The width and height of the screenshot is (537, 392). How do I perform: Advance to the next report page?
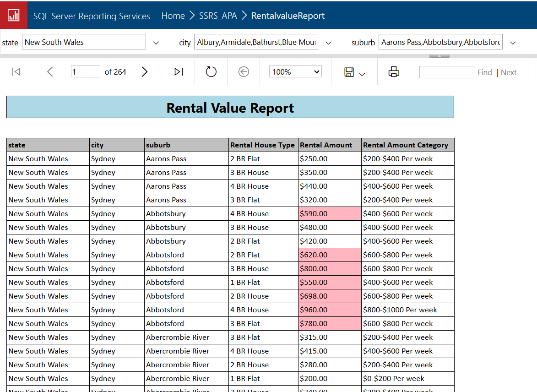click(145, 72)
